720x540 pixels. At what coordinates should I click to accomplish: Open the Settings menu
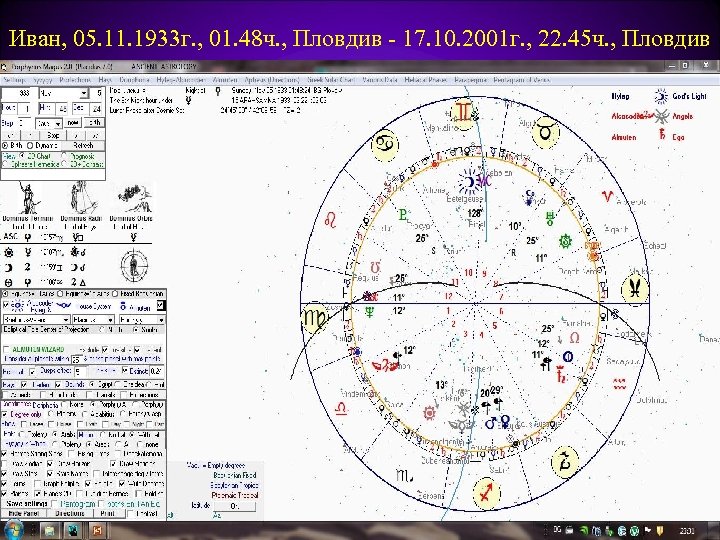pos(14,80)
